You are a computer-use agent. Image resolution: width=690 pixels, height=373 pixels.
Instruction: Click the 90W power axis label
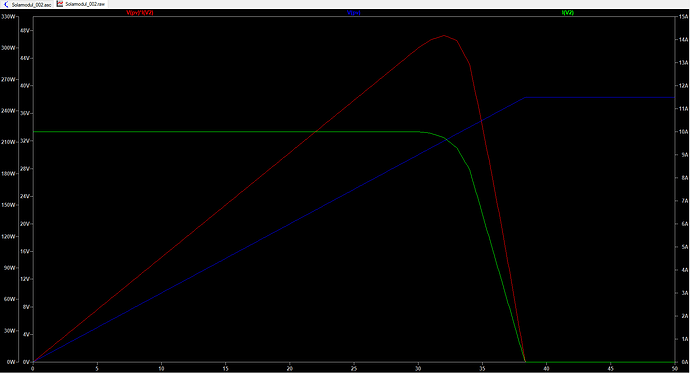point(9,268)
